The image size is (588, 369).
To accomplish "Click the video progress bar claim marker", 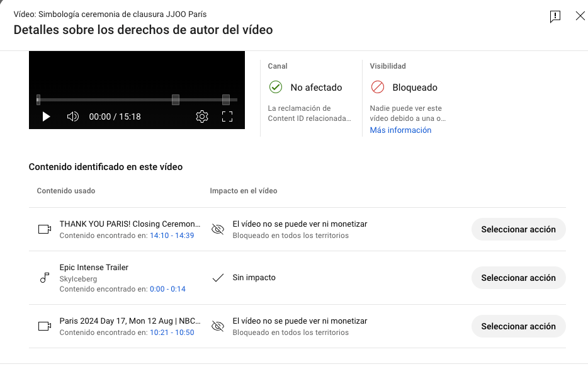I will click(176, 99).
